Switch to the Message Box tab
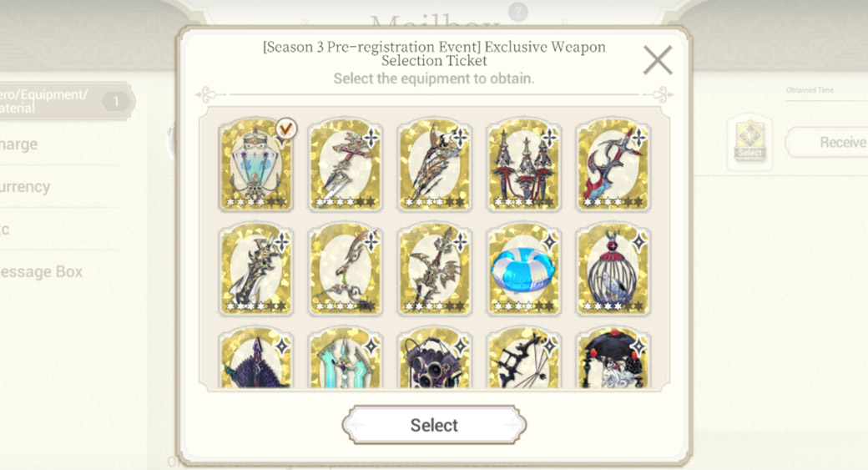 pos(43,272)
